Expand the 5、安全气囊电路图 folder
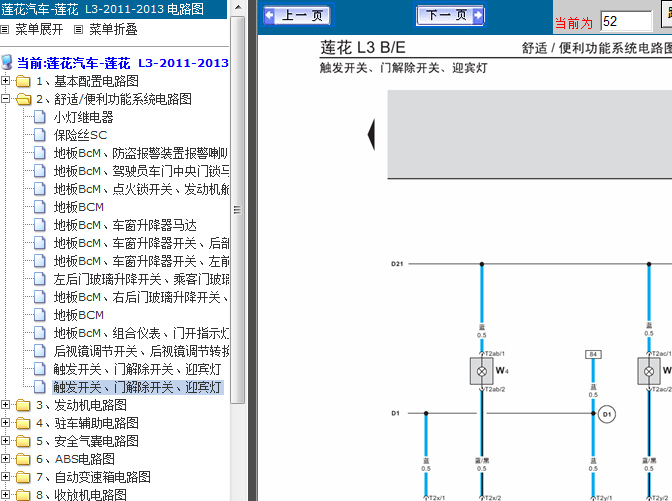Screen dimensions: 672x501 tap(5, 441)
